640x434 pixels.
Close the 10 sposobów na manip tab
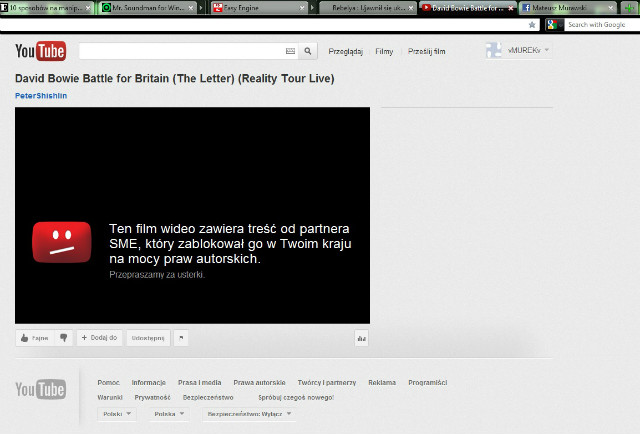[x=88, y=8]
